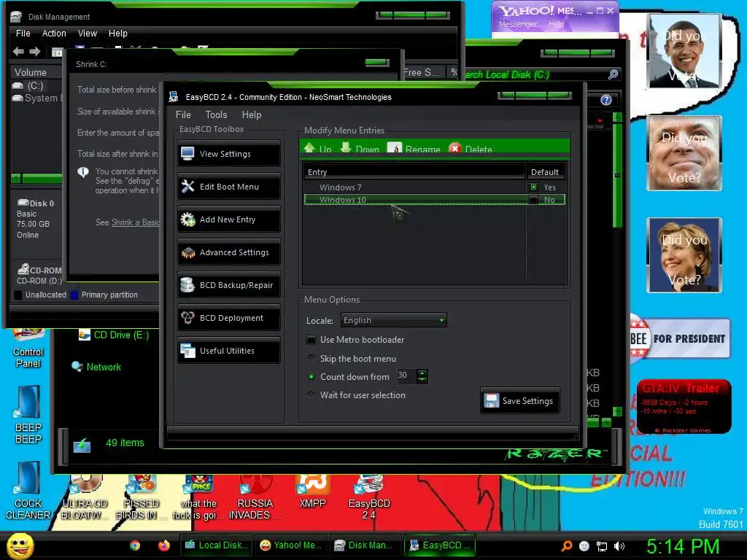Viewport: 747px width, 560px height.
Task: Open EasyBCD File menu
Action: tap(183, 114)
